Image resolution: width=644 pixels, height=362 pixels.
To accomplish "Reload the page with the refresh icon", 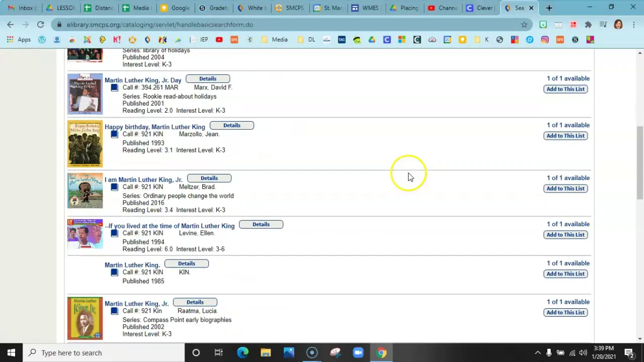I will (40, 24).
